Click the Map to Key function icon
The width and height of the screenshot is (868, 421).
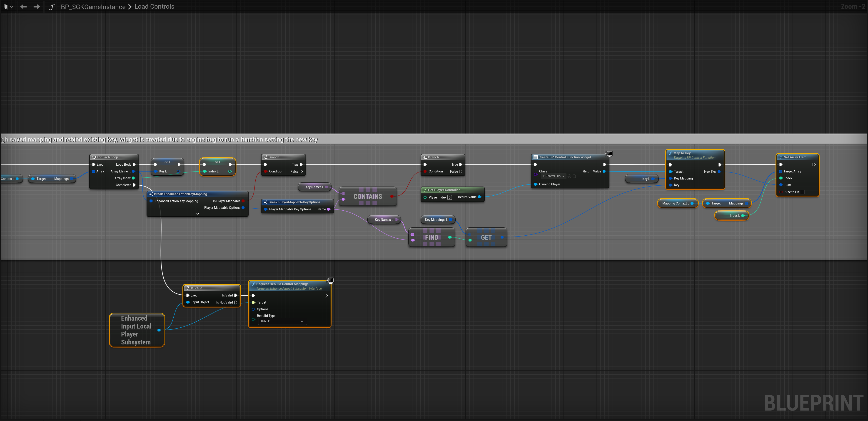(671, 153)
